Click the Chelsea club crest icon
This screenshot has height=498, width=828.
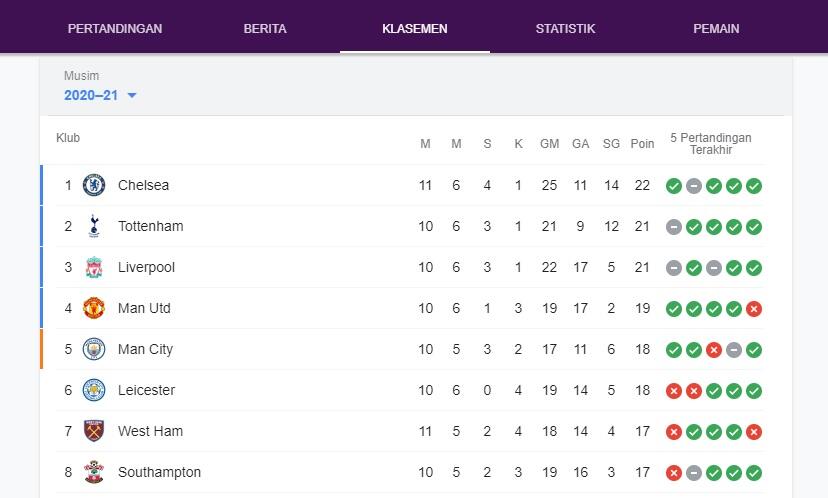94,185
